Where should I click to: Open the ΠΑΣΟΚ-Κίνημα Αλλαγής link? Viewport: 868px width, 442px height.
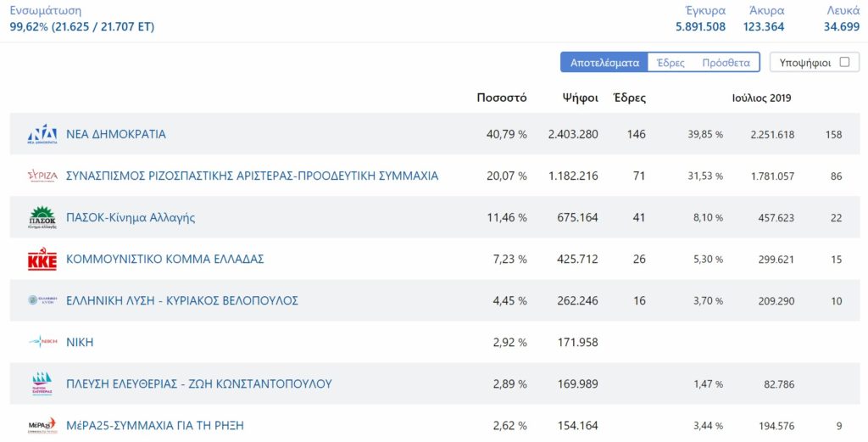(x=131, y=218)
